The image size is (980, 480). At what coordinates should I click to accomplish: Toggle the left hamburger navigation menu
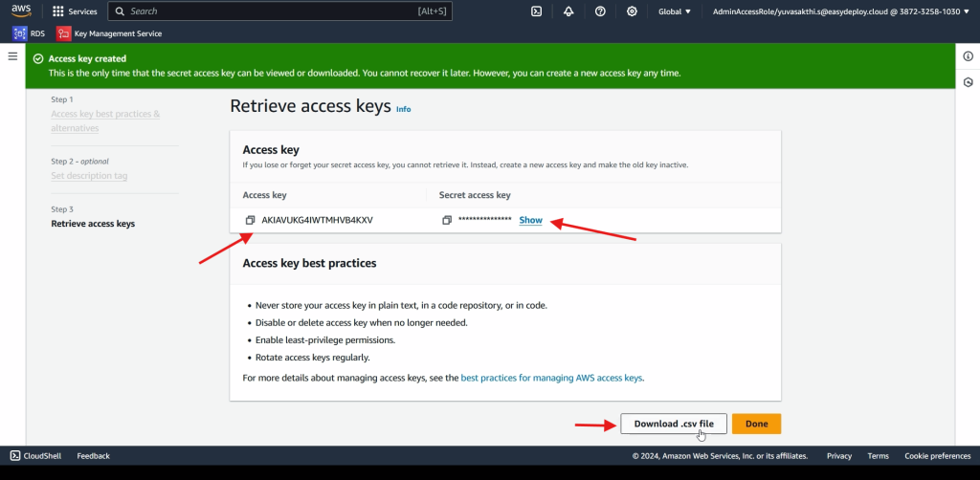click(12, 56)
